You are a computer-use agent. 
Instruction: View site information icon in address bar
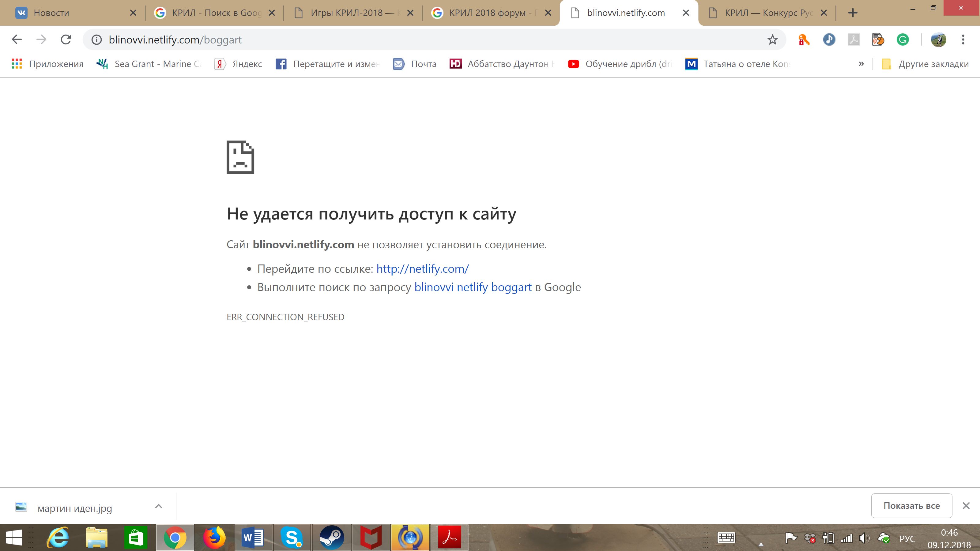(97, 39)
